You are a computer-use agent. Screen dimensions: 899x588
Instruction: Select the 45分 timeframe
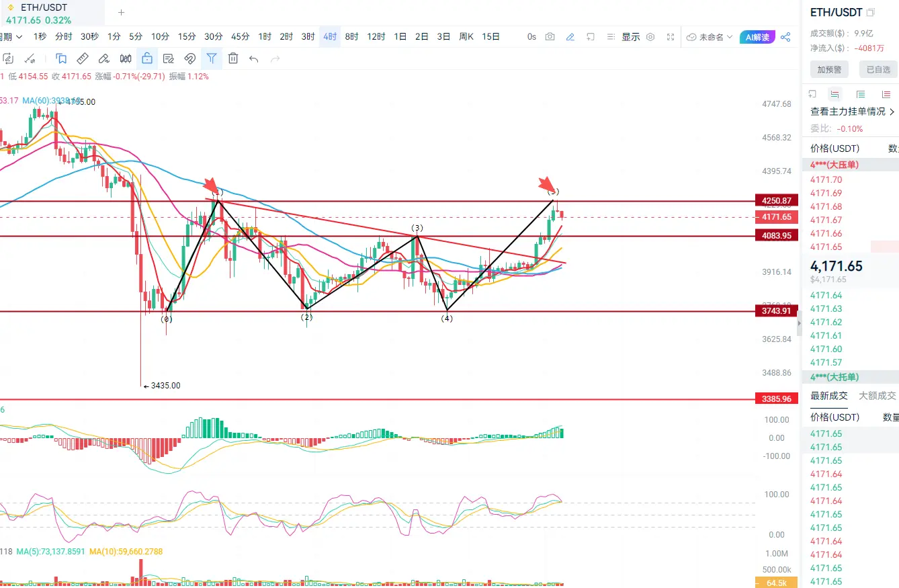coord(241,37)
